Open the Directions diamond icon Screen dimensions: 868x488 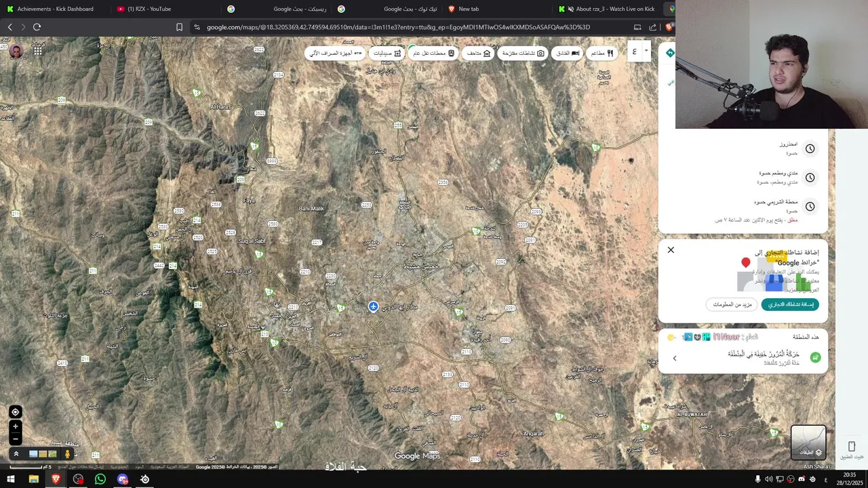(x=670, y=53)
